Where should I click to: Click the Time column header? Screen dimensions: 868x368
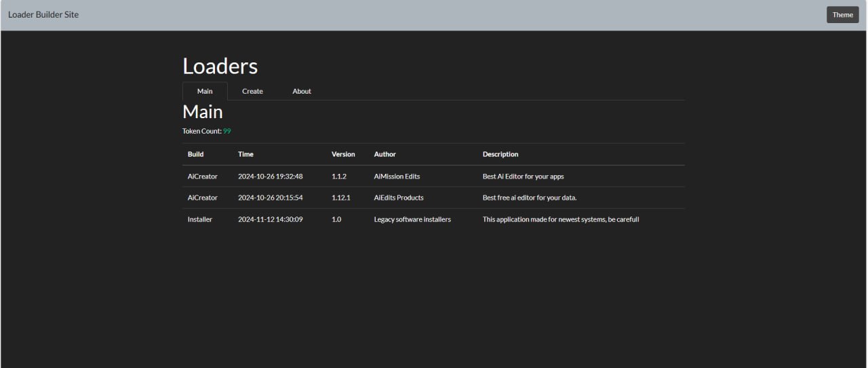(x=245, y=154)
